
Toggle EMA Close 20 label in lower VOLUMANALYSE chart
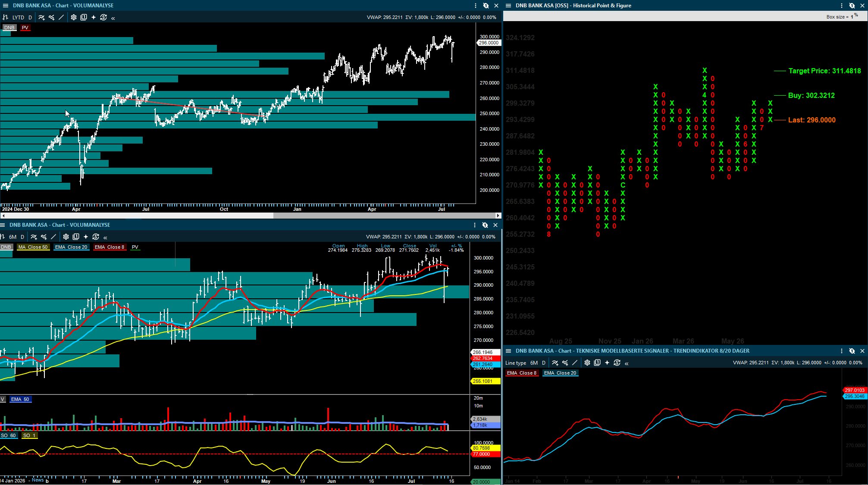[71, 247]
